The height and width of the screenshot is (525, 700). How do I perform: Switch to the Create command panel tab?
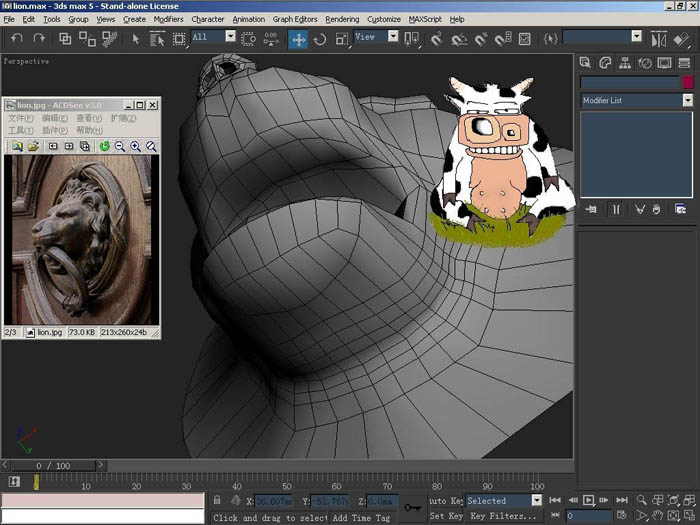point(585,63)
